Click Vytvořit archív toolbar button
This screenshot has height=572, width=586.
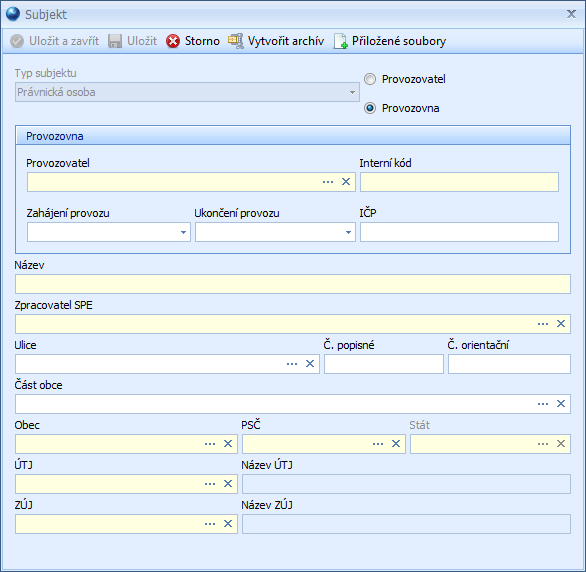(276, 41)
